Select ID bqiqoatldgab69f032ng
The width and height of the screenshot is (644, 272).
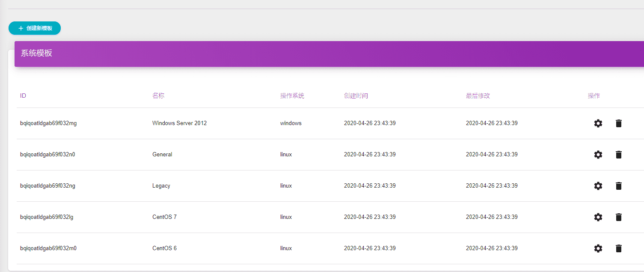47,186
